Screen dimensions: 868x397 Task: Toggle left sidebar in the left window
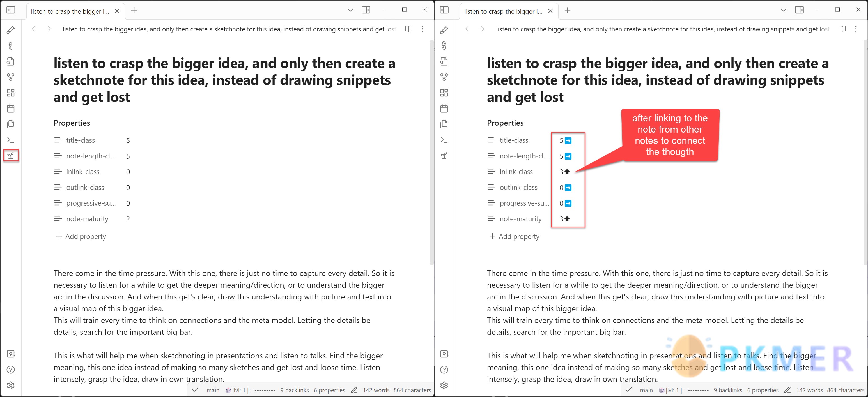11,10
